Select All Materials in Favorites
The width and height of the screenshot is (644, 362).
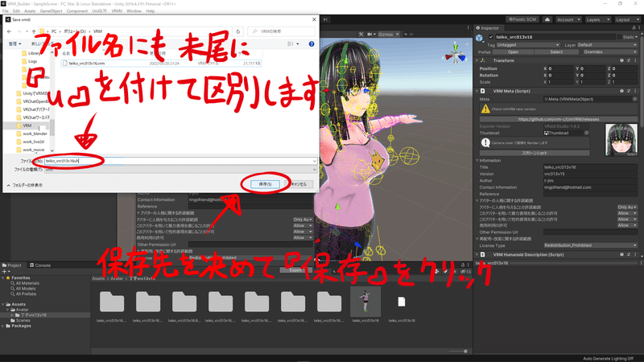click(x=25, y=283)
